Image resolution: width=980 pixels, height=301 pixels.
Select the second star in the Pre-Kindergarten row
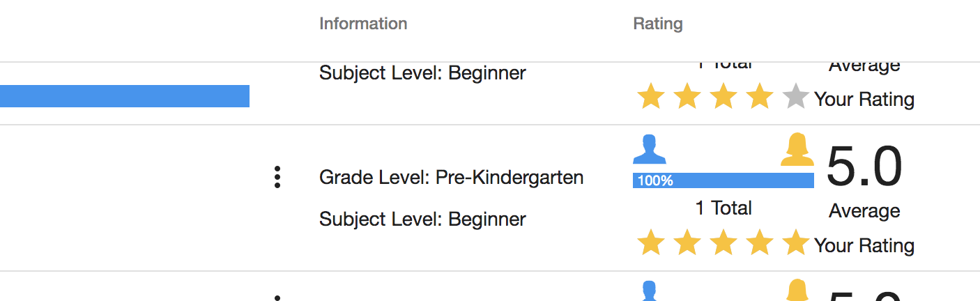[687, 244]
